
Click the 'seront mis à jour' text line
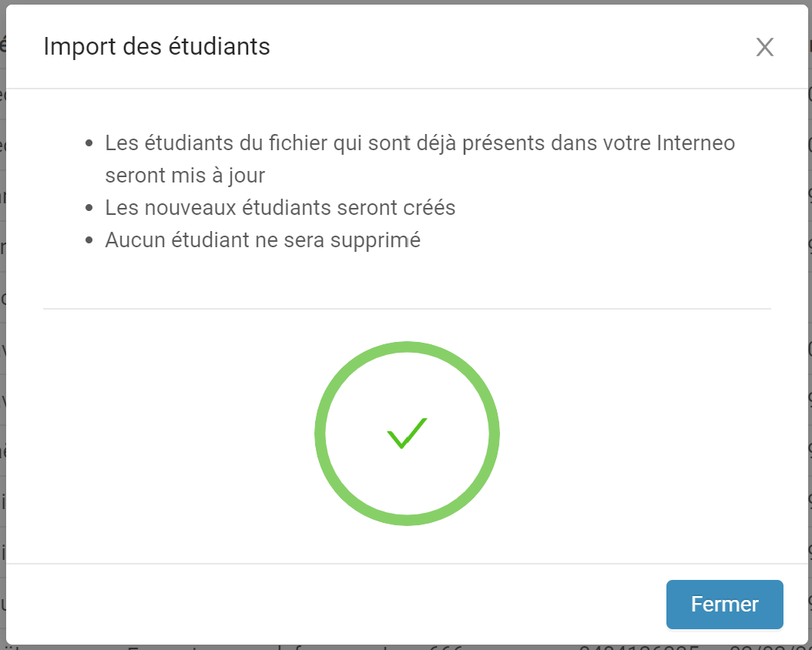[x=185, y=176]
